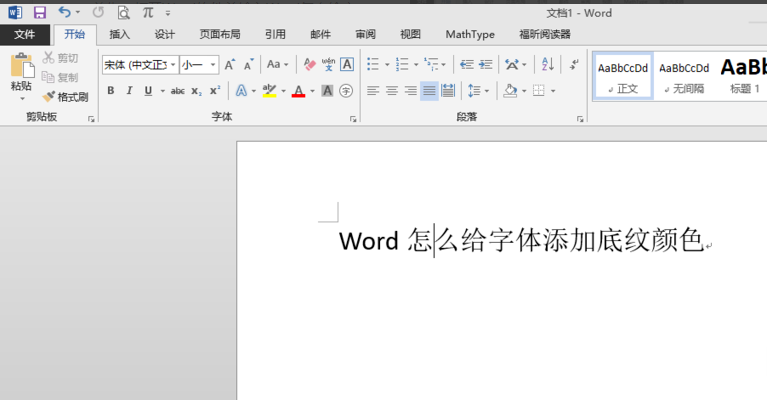767x400 pixels.
Task: Toggle justify alignment
Action: 429,90
